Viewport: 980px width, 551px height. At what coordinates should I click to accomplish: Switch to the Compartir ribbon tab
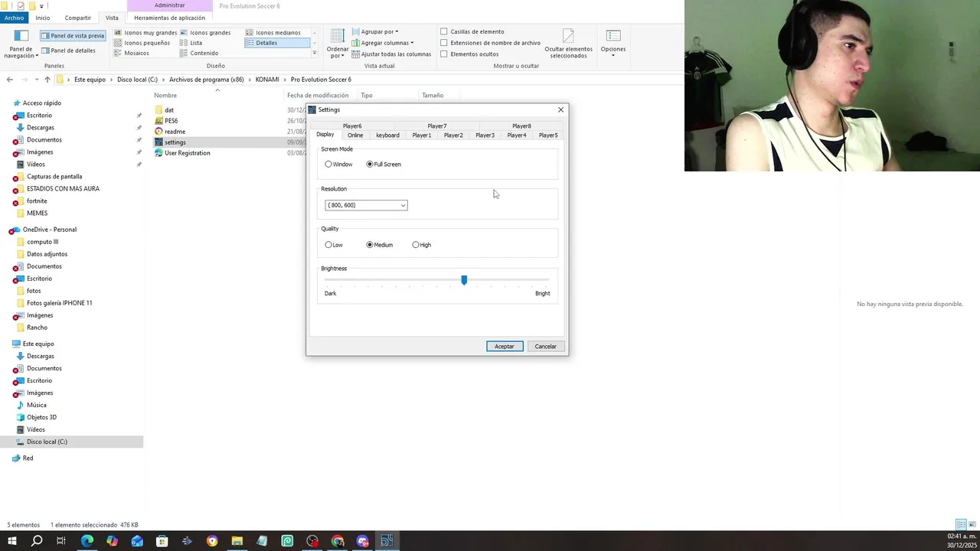point(77,18)
